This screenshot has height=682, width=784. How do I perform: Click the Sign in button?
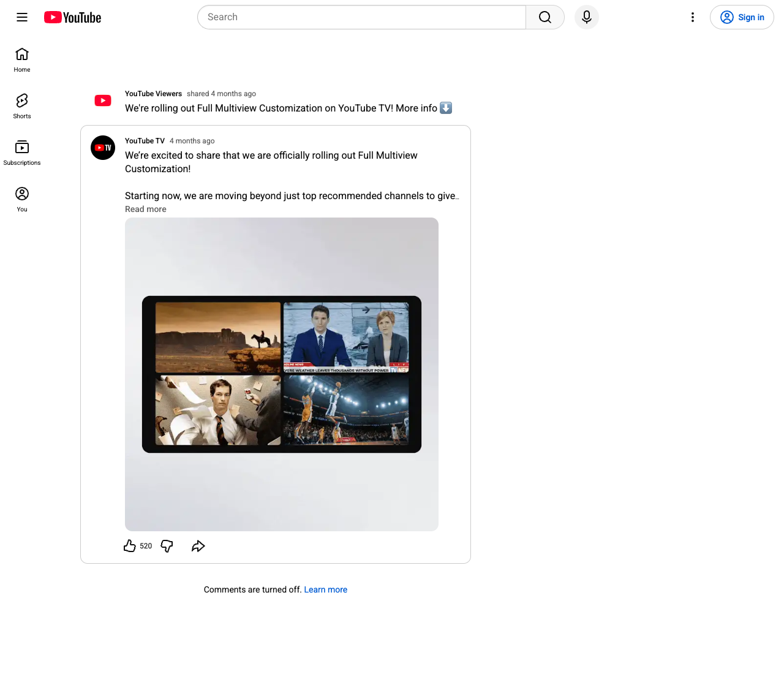[x=742, y=17]
